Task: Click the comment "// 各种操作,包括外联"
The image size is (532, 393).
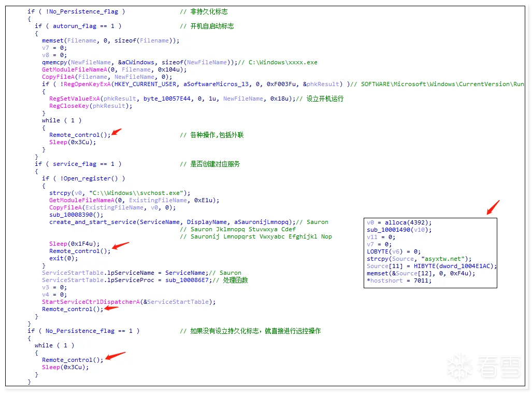Action: (x=212, y=135)
